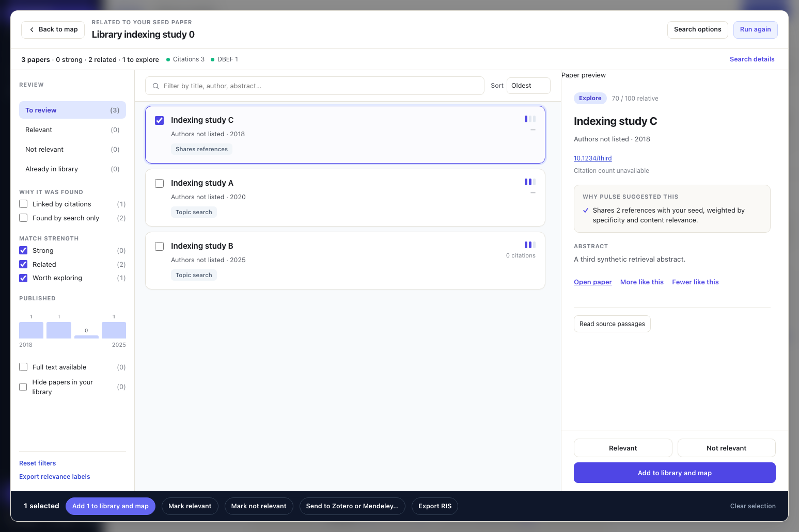Click More like this

pyautogui.click(x=641, y=282)
